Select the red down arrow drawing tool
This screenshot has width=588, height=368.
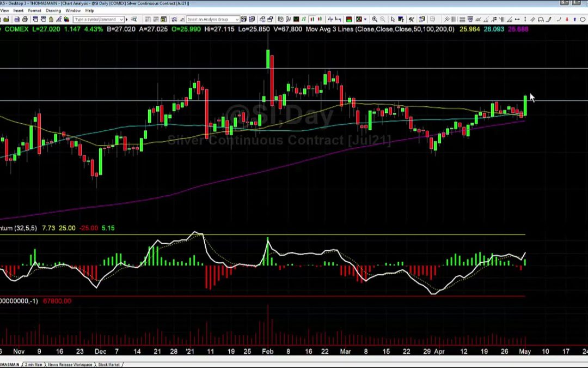[x=567, y=20]
